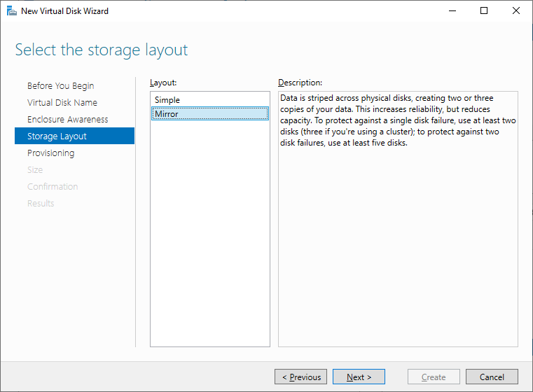The image size is (533, 392).
Task: Go back with the Previous button
Action: coord(301,377)
